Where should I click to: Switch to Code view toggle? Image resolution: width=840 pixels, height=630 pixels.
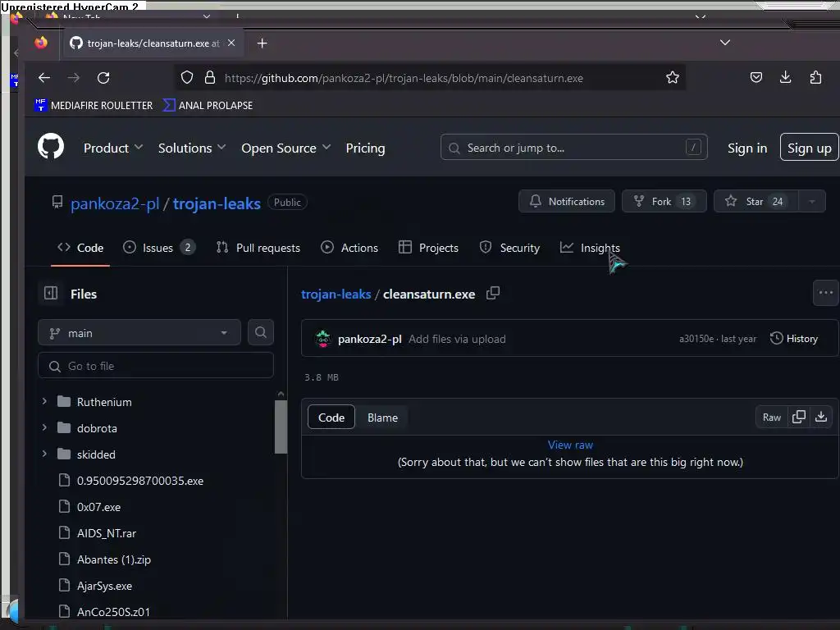point(331,418)
